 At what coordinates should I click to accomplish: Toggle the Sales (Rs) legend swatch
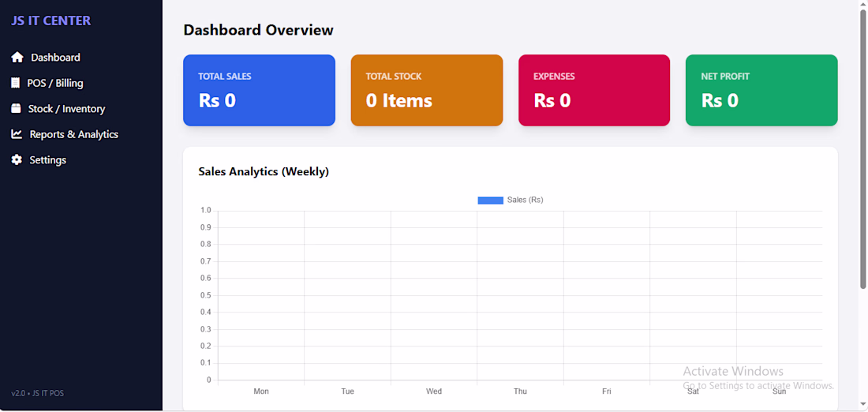(x=491, y=200)
